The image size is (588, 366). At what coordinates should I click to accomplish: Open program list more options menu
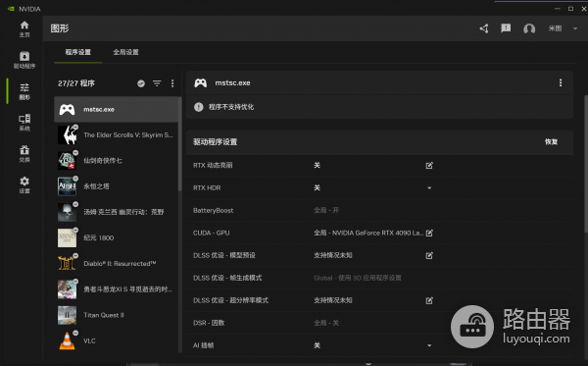[x=172, y=83]
